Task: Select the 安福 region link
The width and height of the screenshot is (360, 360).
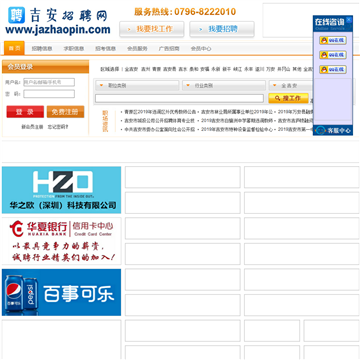Action: pyautogui.click(x=205, y=69)
